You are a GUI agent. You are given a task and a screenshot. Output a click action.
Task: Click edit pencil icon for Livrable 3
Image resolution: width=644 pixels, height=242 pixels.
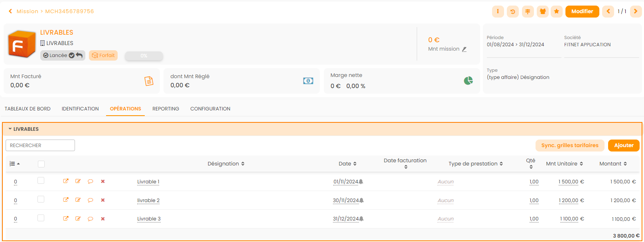[78, 218]
